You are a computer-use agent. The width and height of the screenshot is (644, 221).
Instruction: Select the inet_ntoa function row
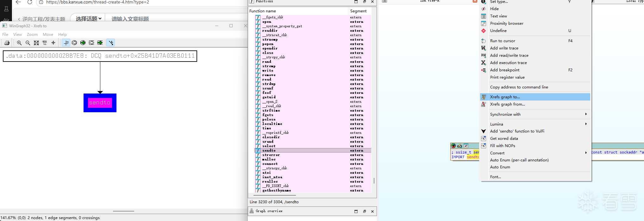[313, 177]
